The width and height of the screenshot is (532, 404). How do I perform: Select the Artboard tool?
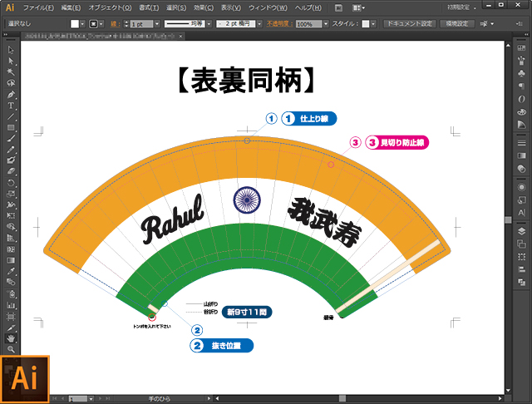(11, 317)
